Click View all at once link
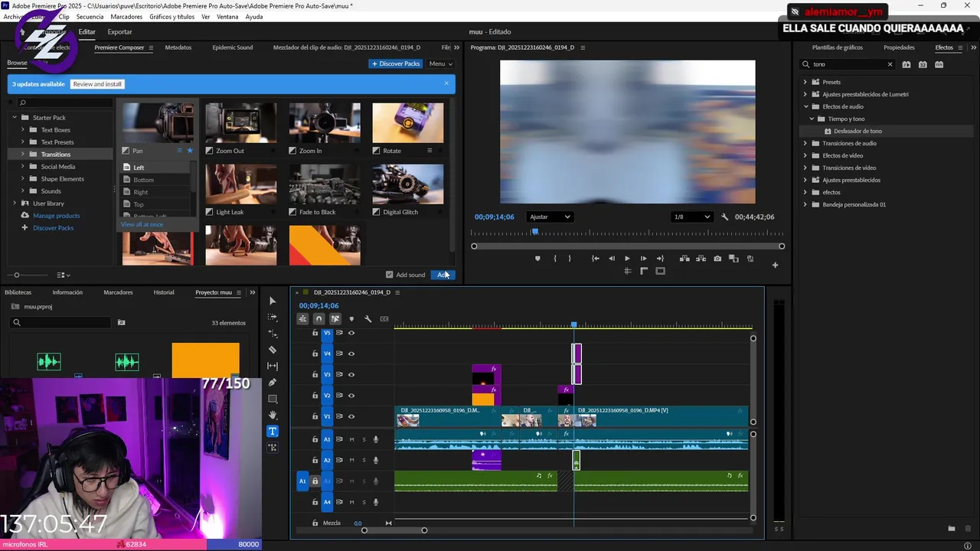The width and height of the screenshot is (980, 551). pyautogui.click(x=142, y=224)
